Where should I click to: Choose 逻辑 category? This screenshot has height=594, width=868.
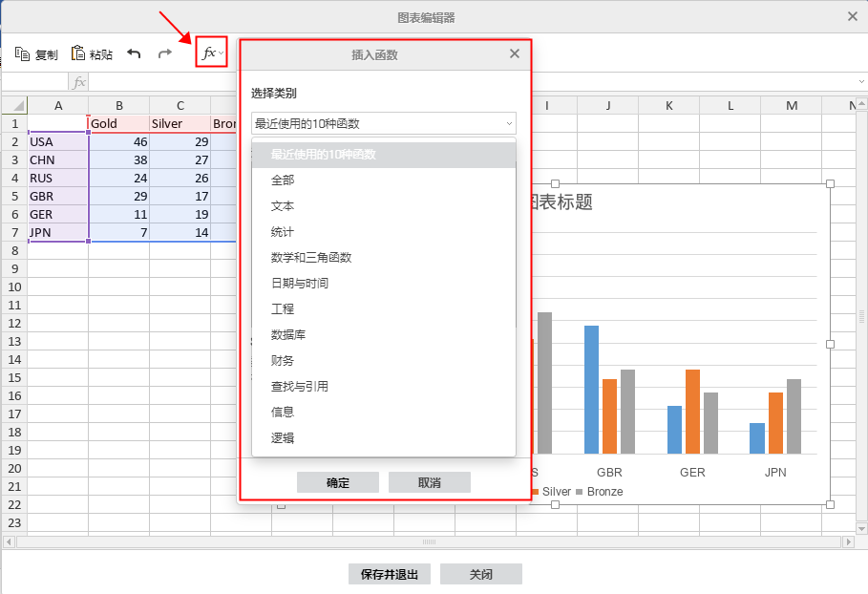(x=384, y=438)
